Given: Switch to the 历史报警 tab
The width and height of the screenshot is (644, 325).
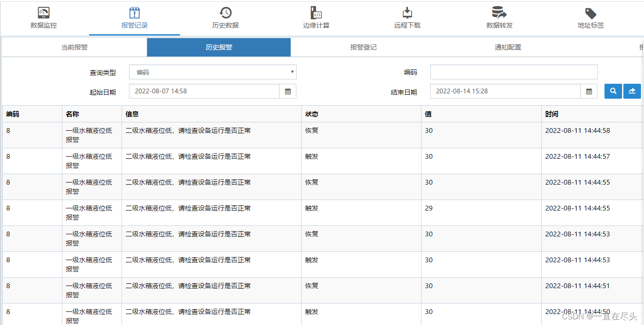Looking at the screenshot, I should pyautogui.click(x=219, y=47).
